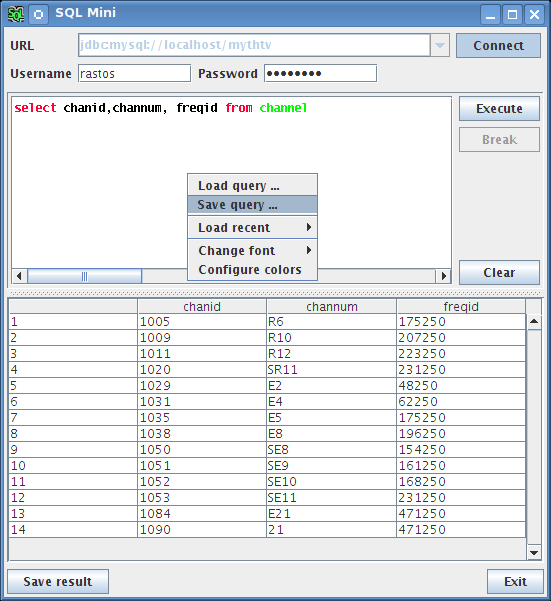Click right arrow of query horizontal scrollbar
Screen dimensions: 551x601
tap(443, 276)
